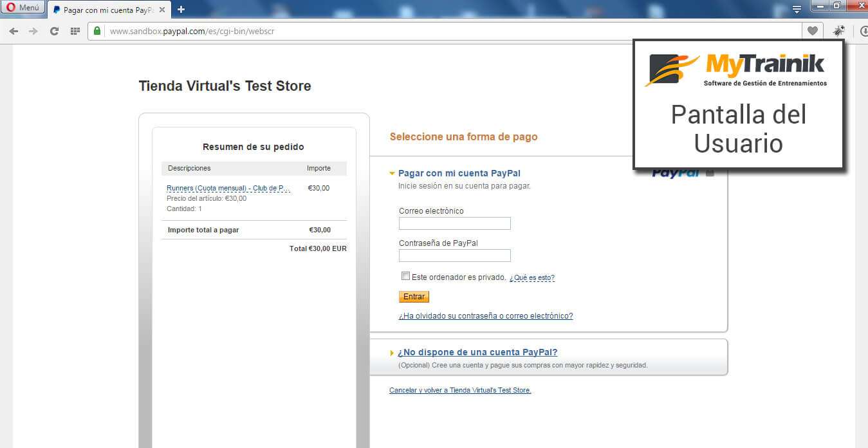
Task: Open a new tab with plus icon
Action: click(181, 10)
